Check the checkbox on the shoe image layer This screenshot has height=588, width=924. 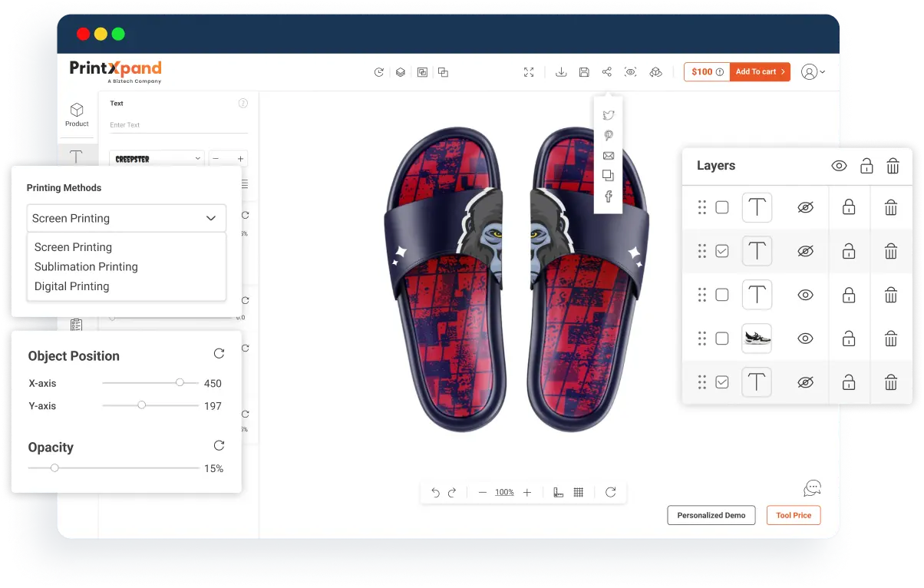click(722, 339)
